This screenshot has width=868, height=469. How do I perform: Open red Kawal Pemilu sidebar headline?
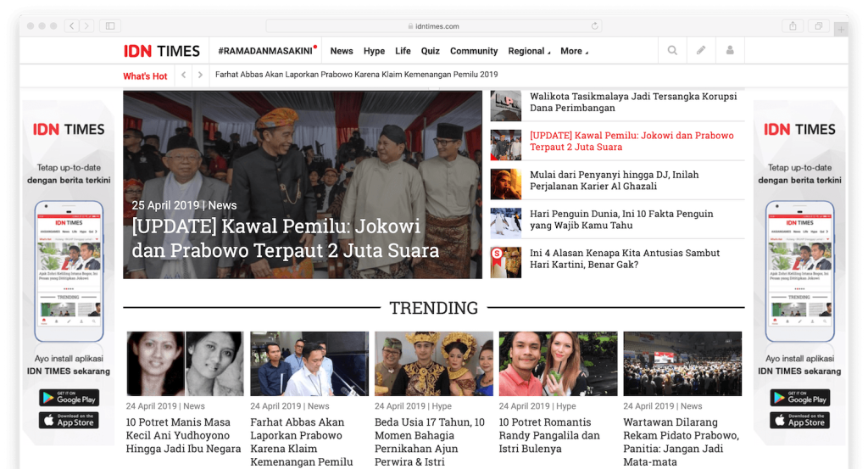coord(632,141)
